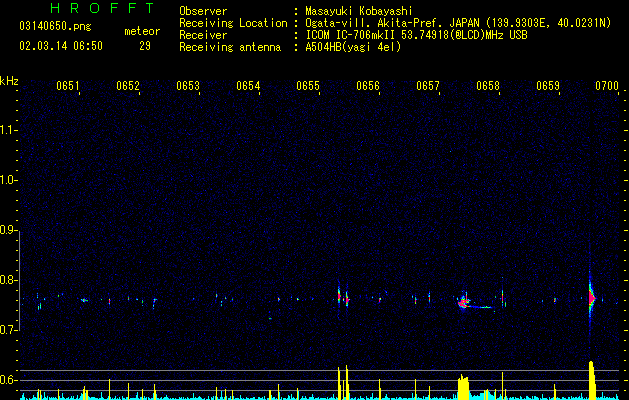Click the 0658 time marker
Viewport: 629px width, 400px height.
(488, 86)
